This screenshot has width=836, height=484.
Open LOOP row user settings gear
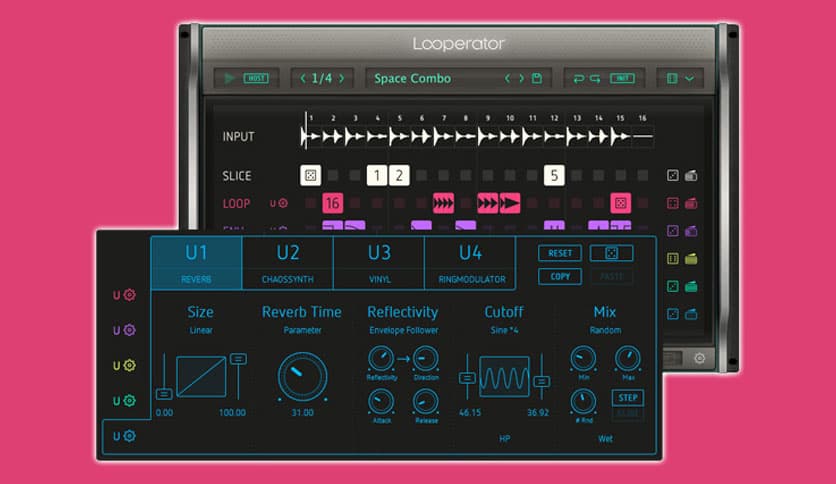click(x=279, y=203)
